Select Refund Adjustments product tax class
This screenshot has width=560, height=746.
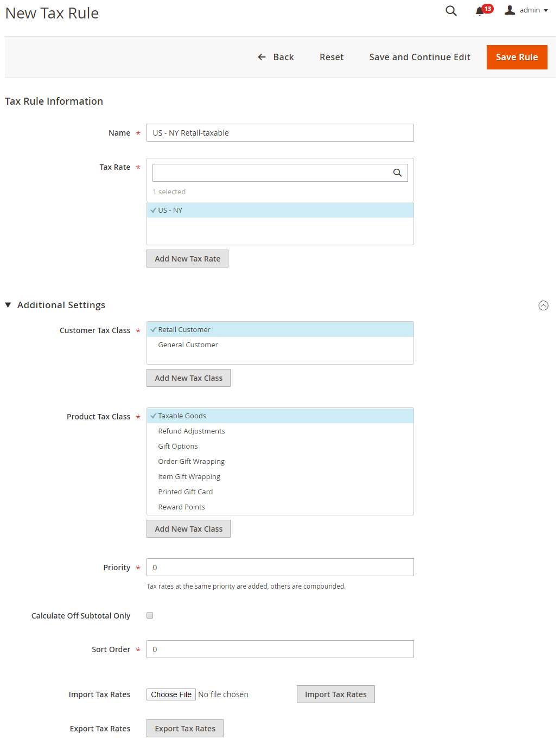pos(280,431)
